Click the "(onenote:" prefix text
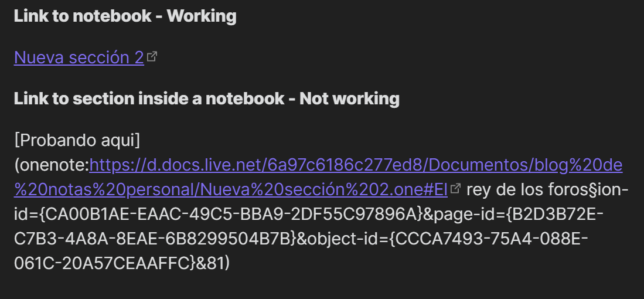 [51, 166]
